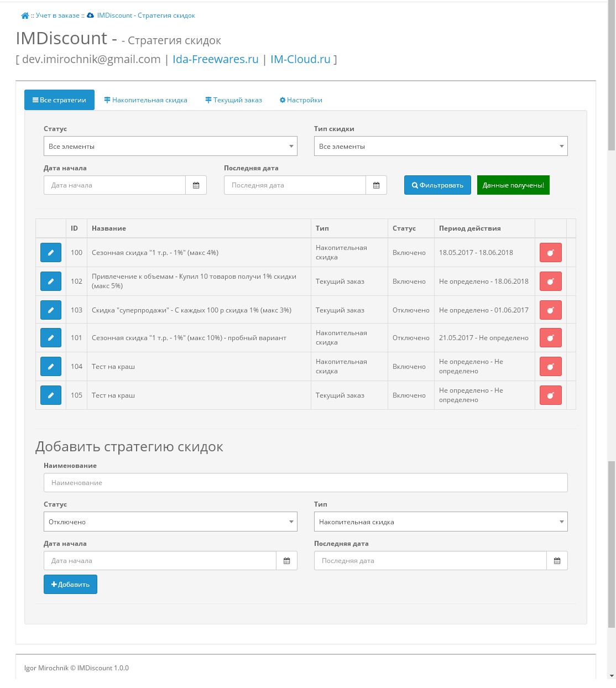
Task: Focus new strategy Последняя дата field
Action: coord(430,561)
